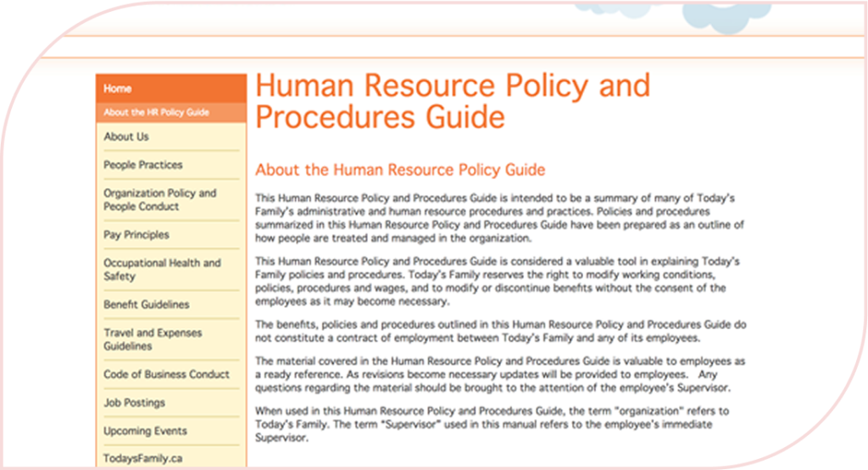Image resolution: width=868 pixels, height=470 pixels.
Task: Click the About the Human Resource Policy Guide heading
Action: 400,170
